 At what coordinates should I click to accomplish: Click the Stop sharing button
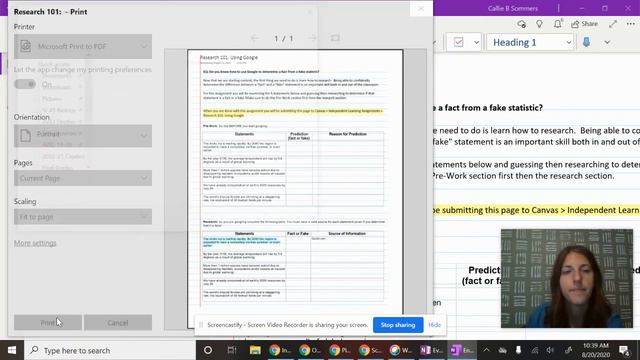pyautogui.click(x=398, y=325)
